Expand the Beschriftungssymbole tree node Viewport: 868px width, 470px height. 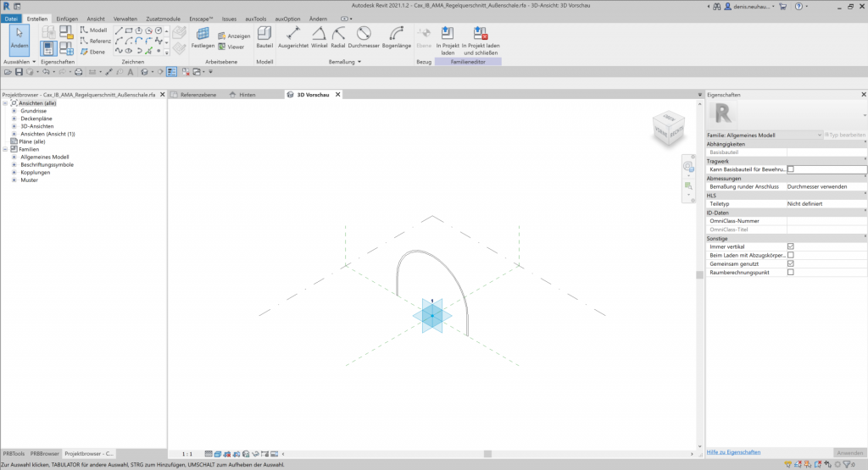(x=14, y=164)
